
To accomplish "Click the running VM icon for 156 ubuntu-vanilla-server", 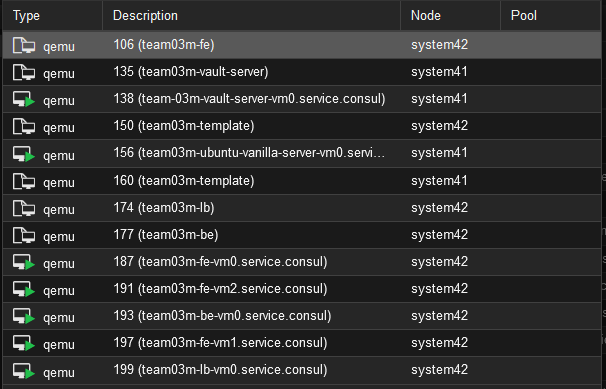I will tap(24, 155).
